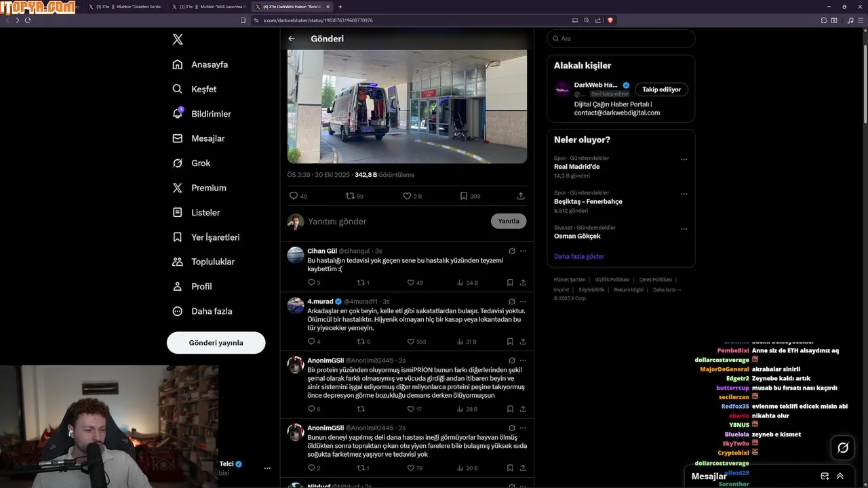Click the Gönderi yayınla button
This screenshot has width=868, height=488.
(x=216, y=342)
